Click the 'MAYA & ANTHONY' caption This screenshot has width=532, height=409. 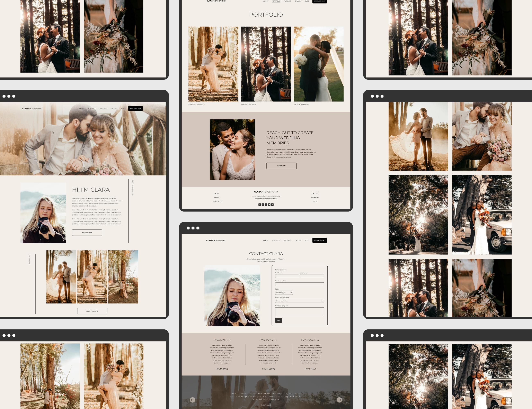point(301,104)
